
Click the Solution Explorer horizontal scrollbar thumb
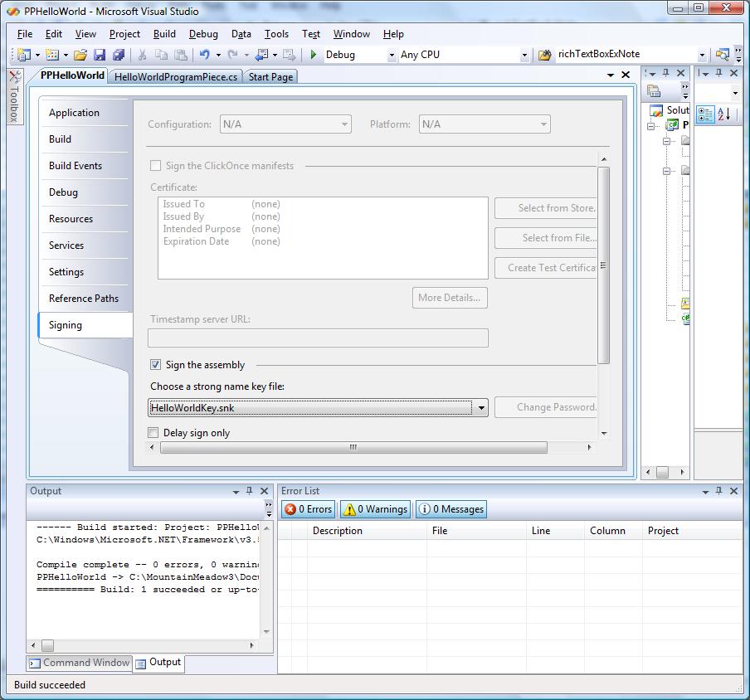click(662, 472)
